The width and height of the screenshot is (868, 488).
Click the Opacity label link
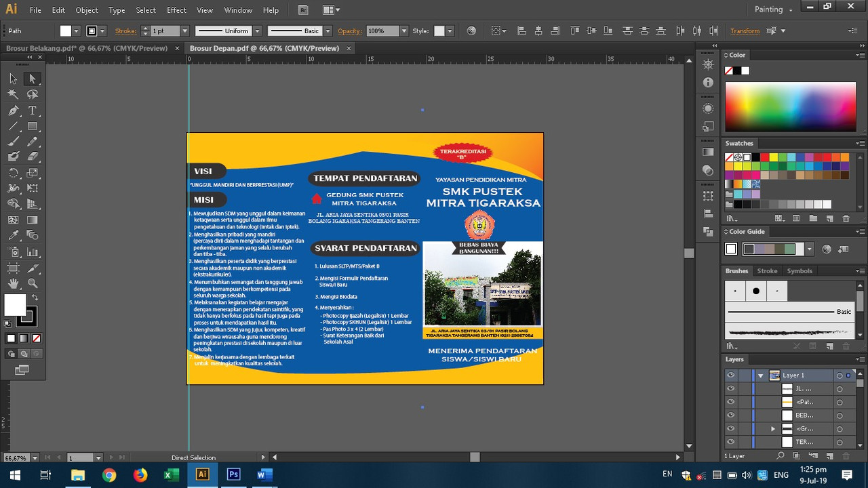point(350,31)
